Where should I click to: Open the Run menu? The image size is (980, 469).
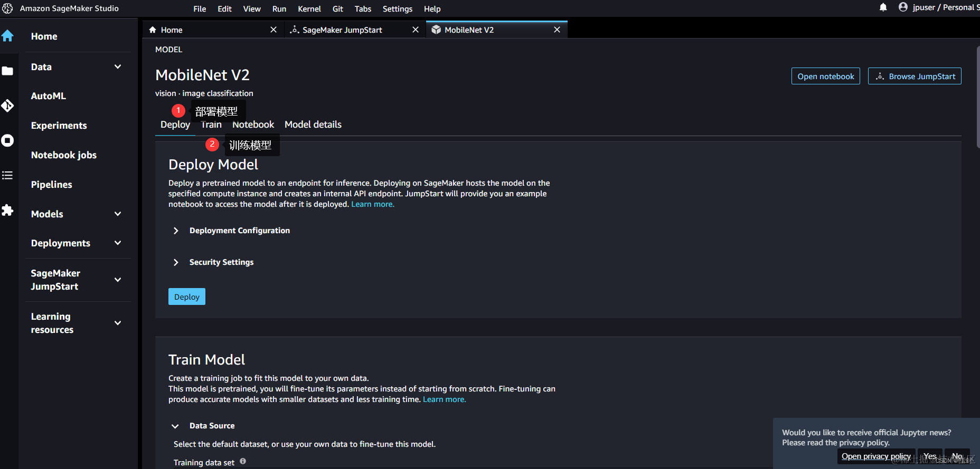279,9
